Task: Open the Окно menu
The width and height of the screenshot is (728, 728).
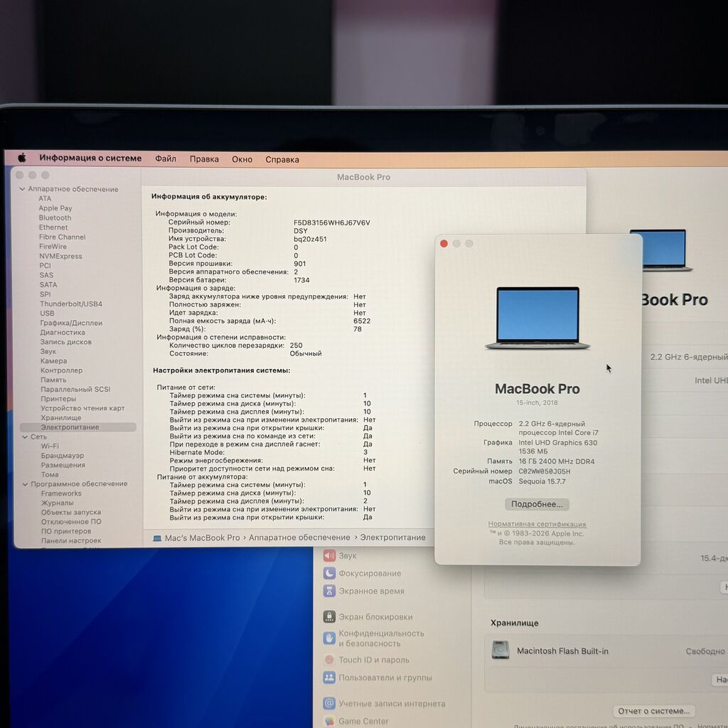Action: (242, 159)
